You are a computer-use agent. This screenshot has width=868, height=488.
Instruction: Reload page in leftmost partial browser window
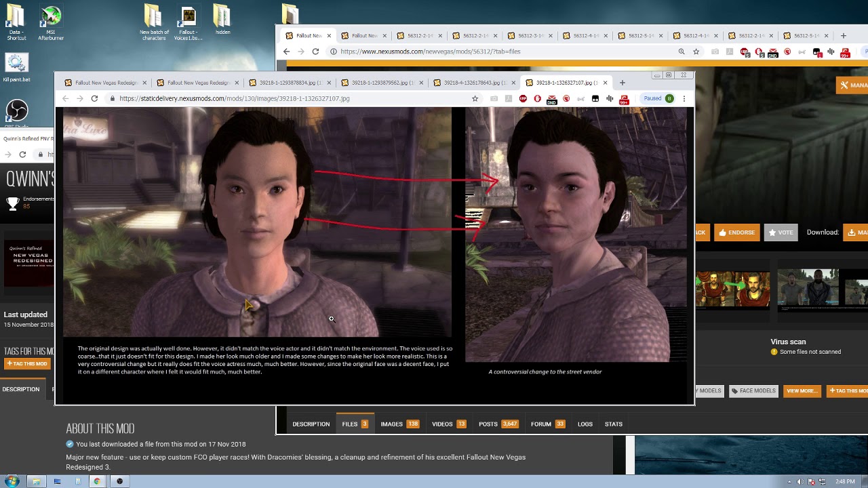(22, 155)
